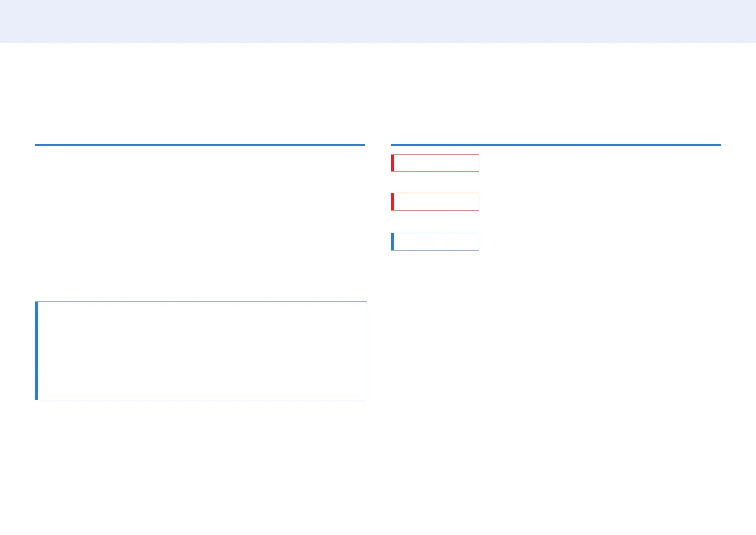
Task: Click the red accent bar of the second box
Action: coord(392,202)
